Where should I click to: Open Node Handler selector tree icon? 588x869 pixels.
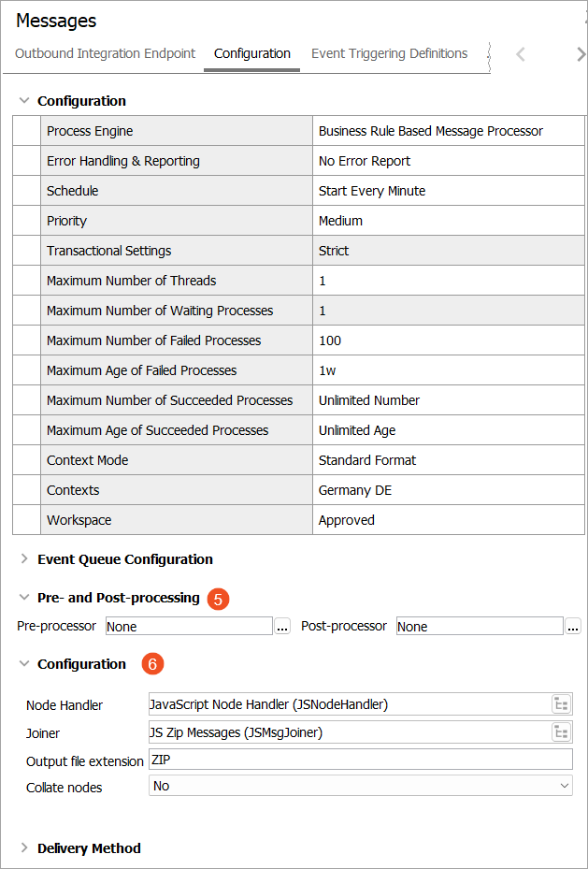pyautogui.click(x=561, y=704)
